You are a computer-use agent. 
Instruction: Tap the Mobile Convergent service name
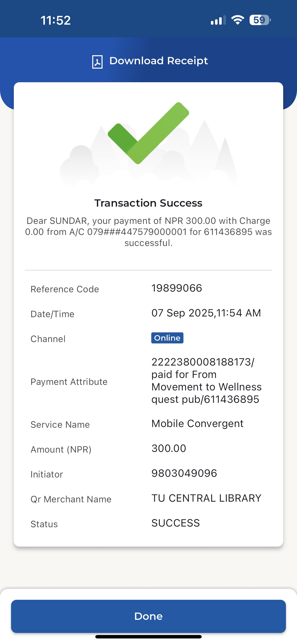pos(197,424)
